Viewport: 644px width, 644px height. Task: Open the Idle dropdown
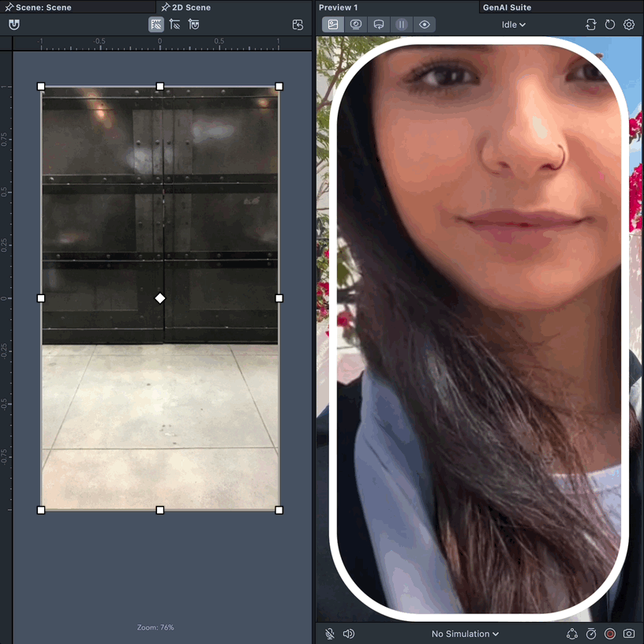(x=514, y=24)
